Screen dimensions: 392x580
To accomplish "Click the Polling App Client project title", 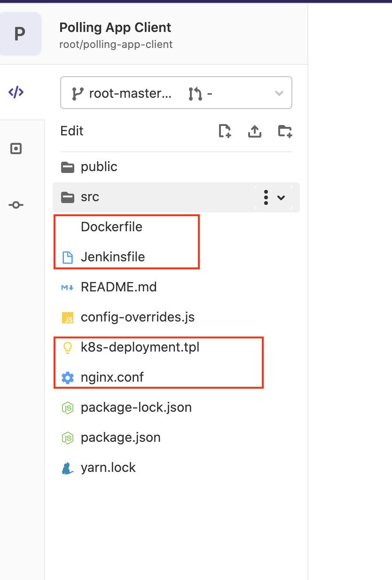I will (x=115, y=27).
